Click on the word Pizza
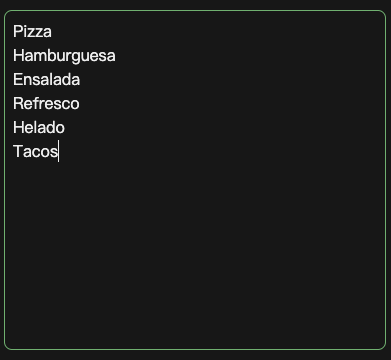The image size is (391, 360). click(x=32, y=32)
